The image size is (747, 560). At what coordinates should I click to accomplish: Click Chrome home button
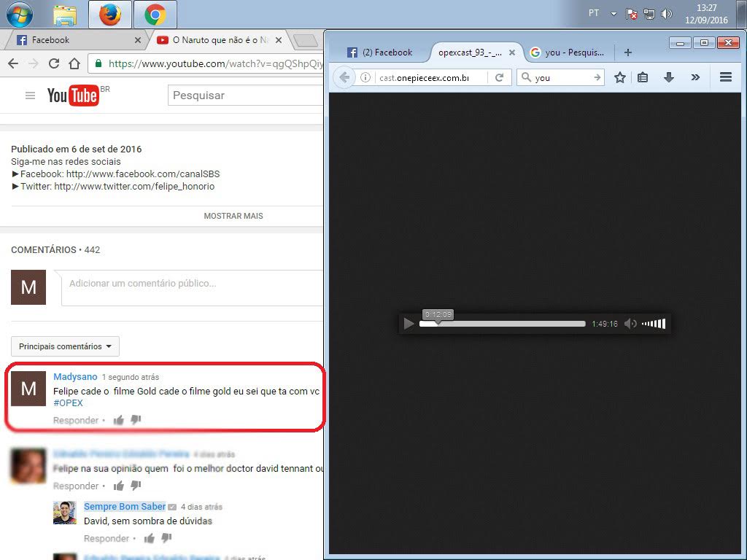74,63
